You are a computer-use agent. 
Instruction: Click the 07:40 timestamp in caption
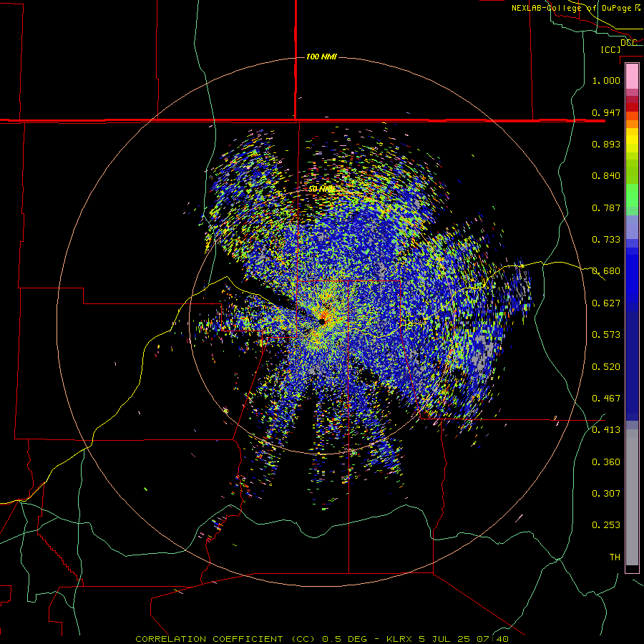point(492,639)
